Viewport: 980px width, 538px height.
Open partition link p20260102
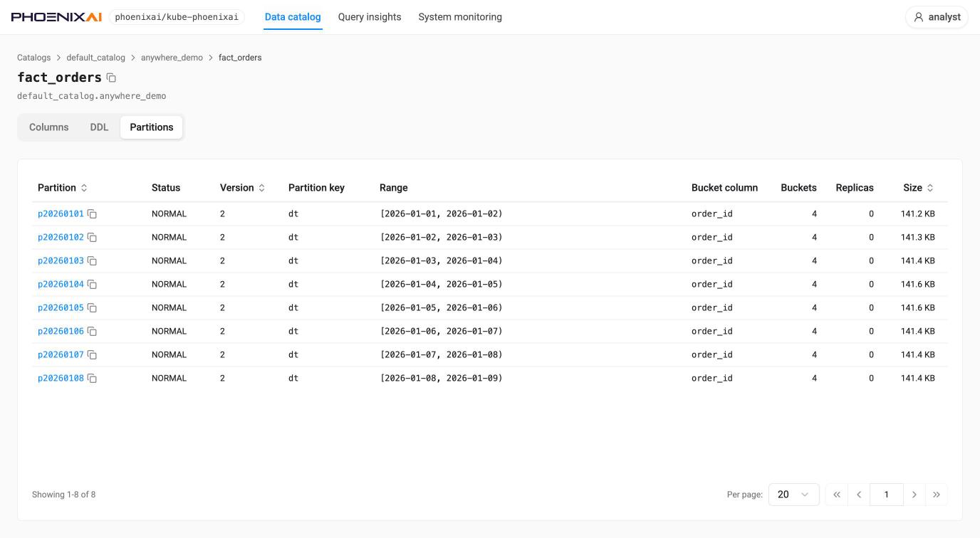click(61, 238)
